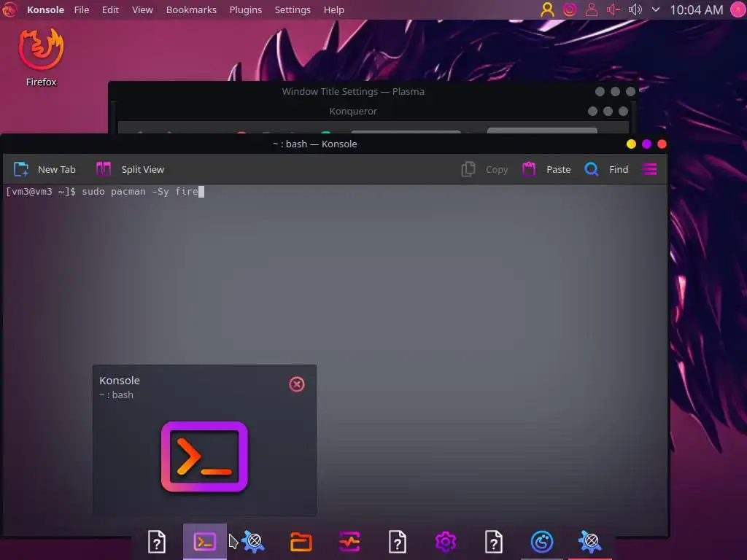This screenshot has width=747, height=560.
Task: Click the blue swirl taskbar icon
Action: (x=542, y=542)
